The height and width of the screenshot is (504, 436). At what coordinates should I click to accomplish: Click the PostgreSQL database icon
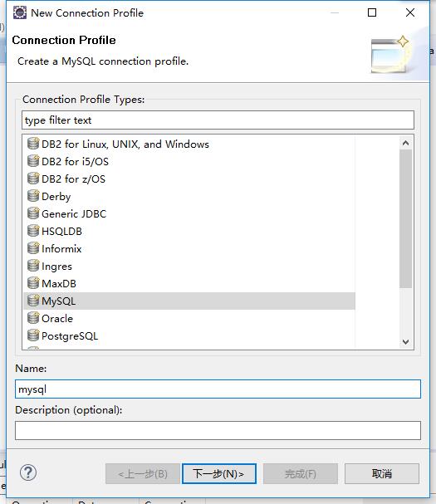(x=32, y=335)
